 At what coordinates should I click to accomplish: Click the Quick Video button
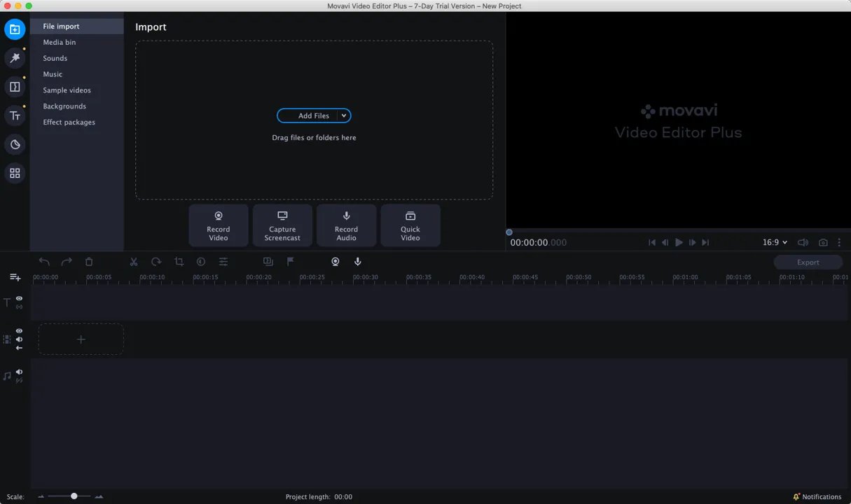point(410,225)
